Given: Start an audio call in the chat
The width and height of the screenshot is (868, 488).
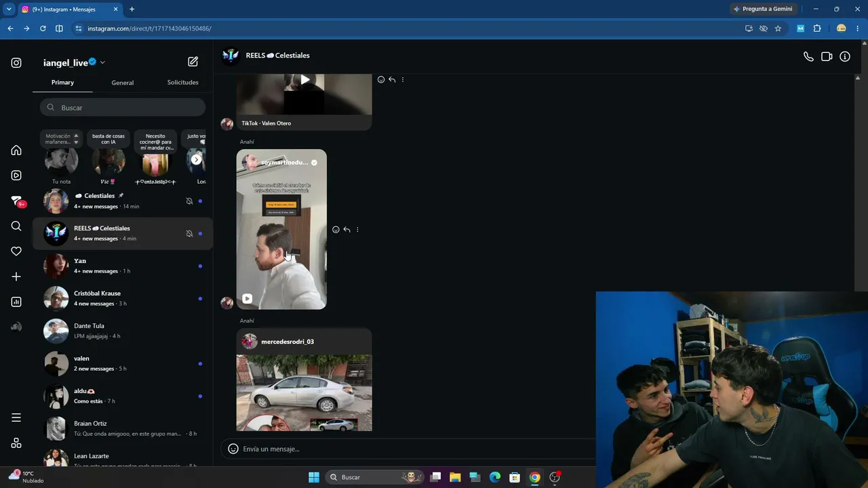Looking at the screenshot, I should click(808, 57).
